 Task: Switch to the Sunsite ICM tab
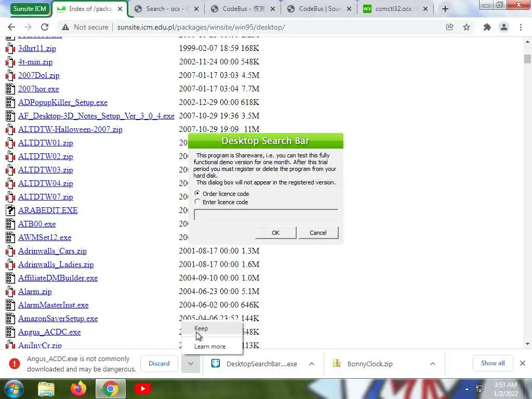(x=30, y=9)
